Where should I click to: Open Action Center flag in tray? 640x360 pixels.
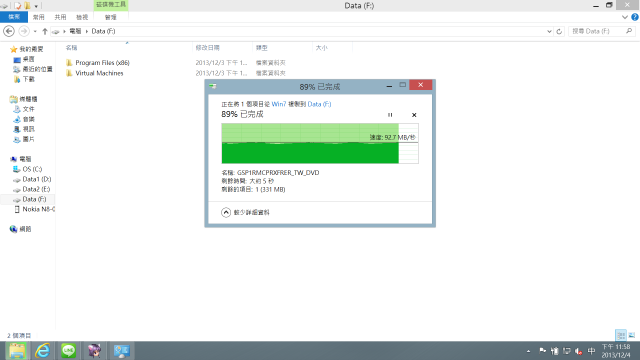coord(542,351)
